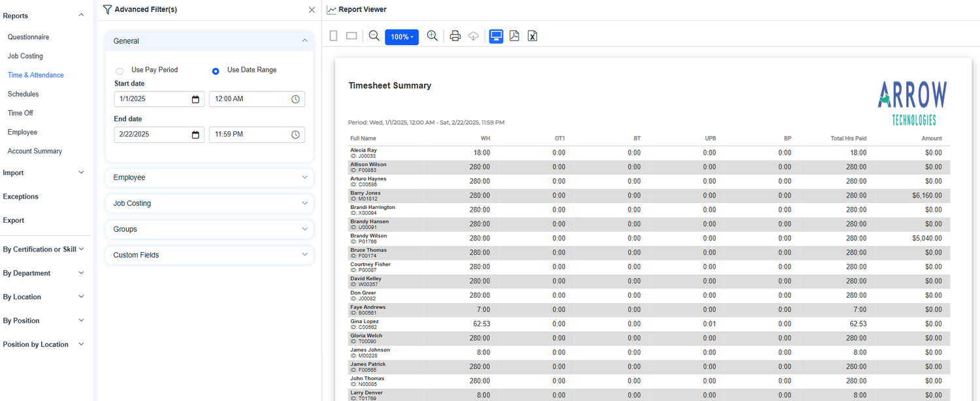Export report to Excel file
This screenshot has width=980, height=401.
[x=532, y=36]
